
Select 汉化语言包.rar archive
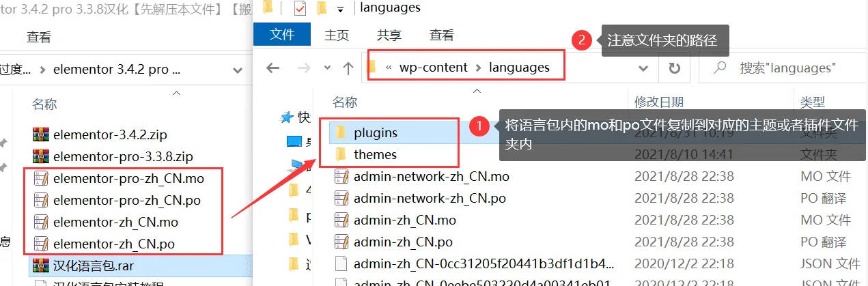coord(94,265)
